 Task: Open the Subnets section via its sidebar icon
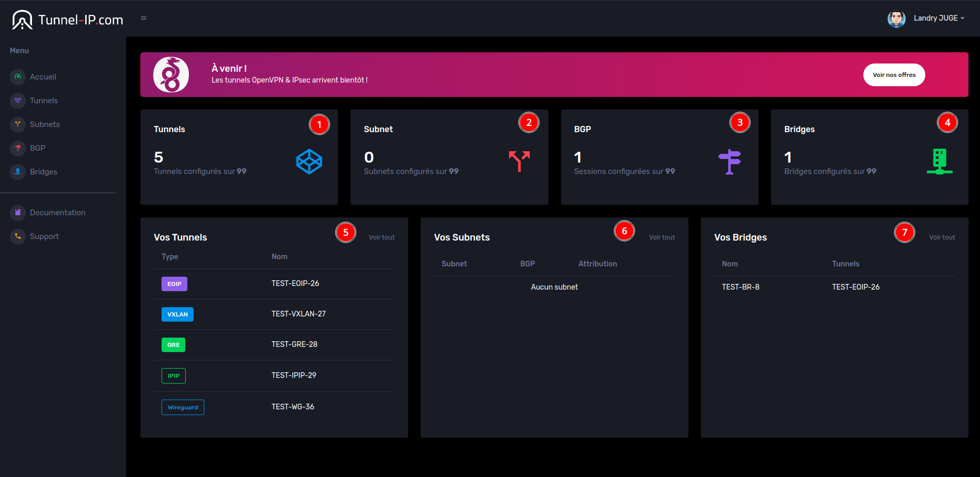tap(18, 124)
